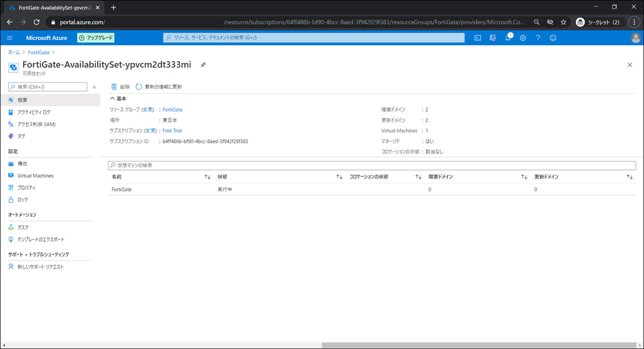The width and height of the screenshot is (644, 349).
Task: Open portal settings gear icon
Action: [523, 38]
